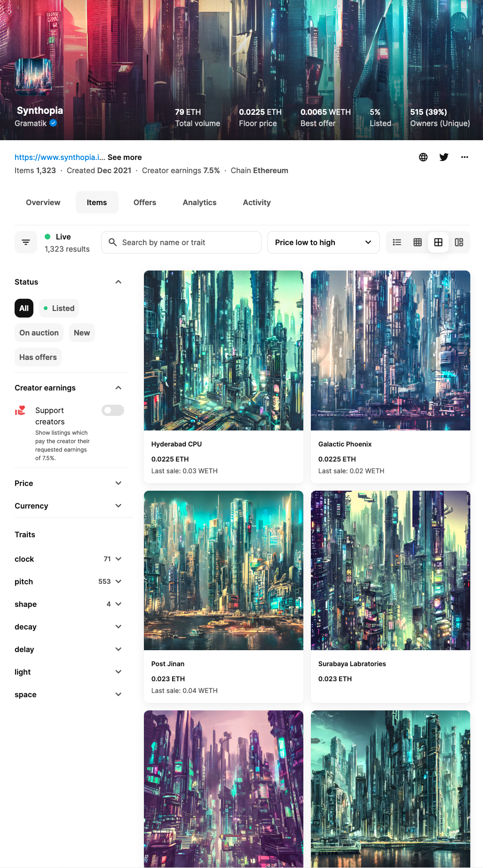Switch to small grid view icon

(x=418, y=242)
